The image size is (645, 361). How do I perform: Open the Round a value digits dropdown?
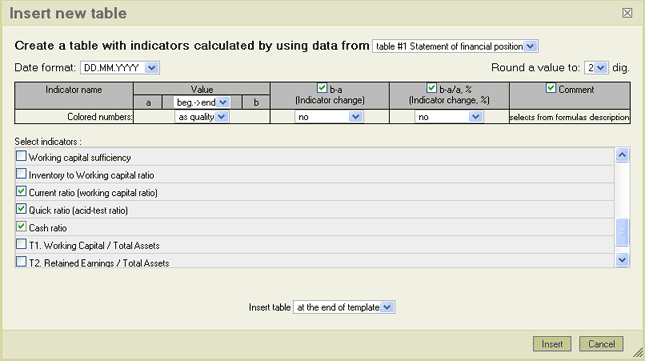pos(596,67)
